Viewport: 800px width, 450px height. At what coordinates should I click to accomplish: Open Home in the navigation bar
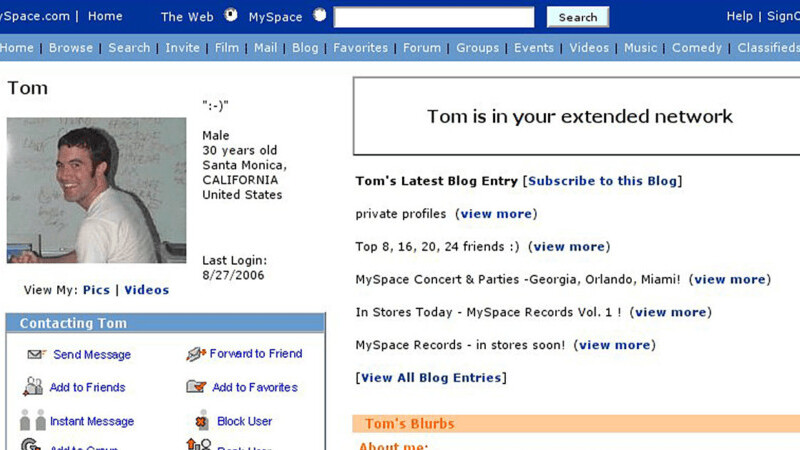(x=17, y=48)
